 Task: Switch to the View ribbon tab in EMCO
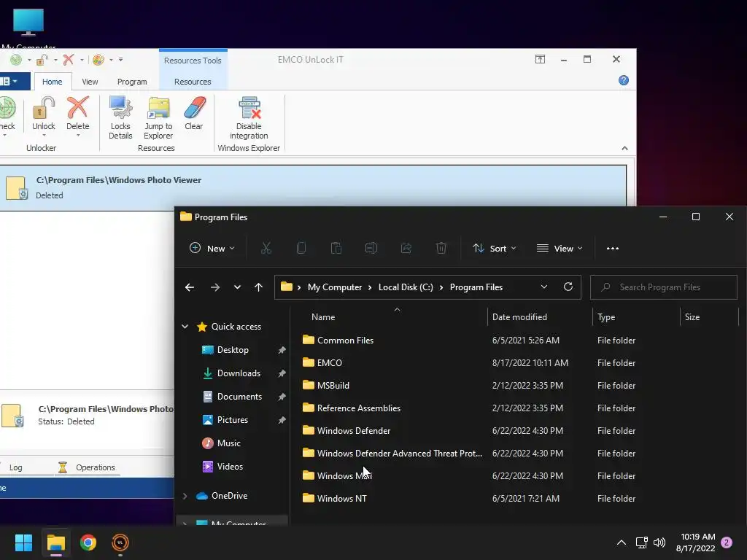[x=90, y=82]
